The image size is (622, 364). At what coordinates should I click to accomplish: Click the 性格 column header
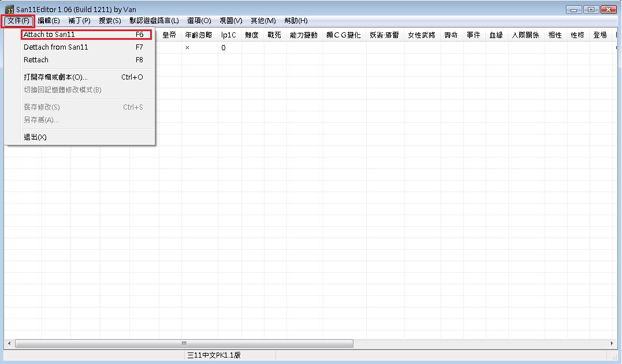pos(578,35)
